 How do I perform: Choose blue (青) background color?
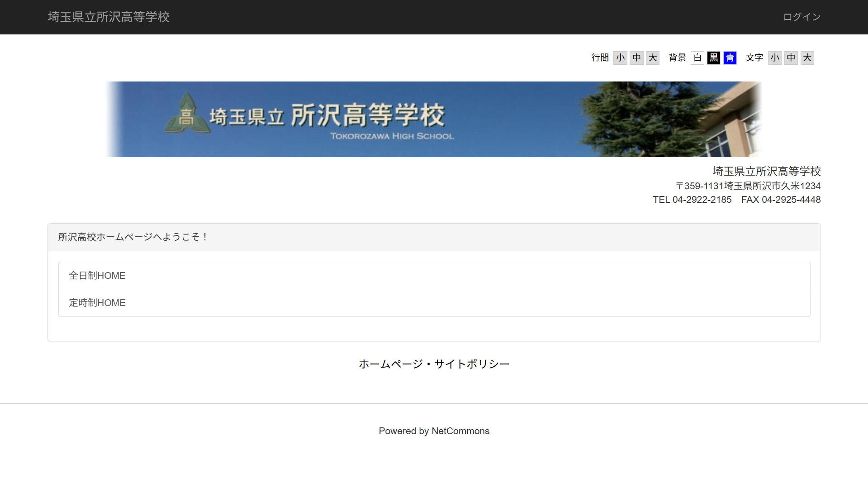point(730,57)
